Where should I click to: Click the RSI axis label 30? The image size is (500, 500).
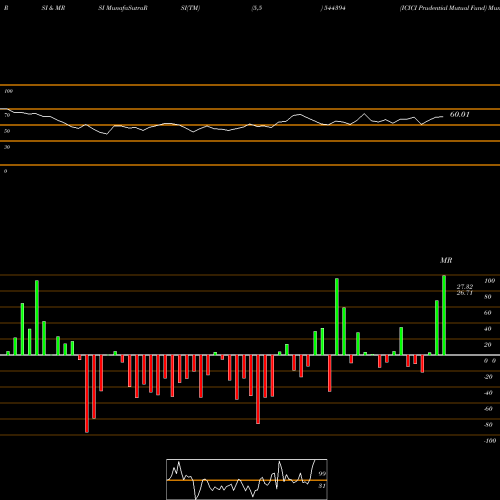7,147
